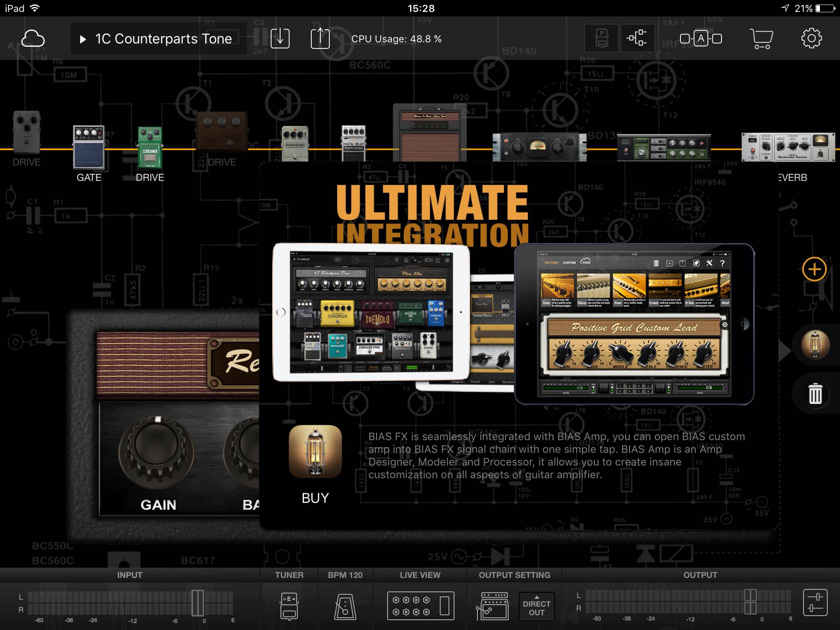The image size is (840, 630).
Task: Tap the Wi-Fi icon in status bar
Action: point(35,8)
